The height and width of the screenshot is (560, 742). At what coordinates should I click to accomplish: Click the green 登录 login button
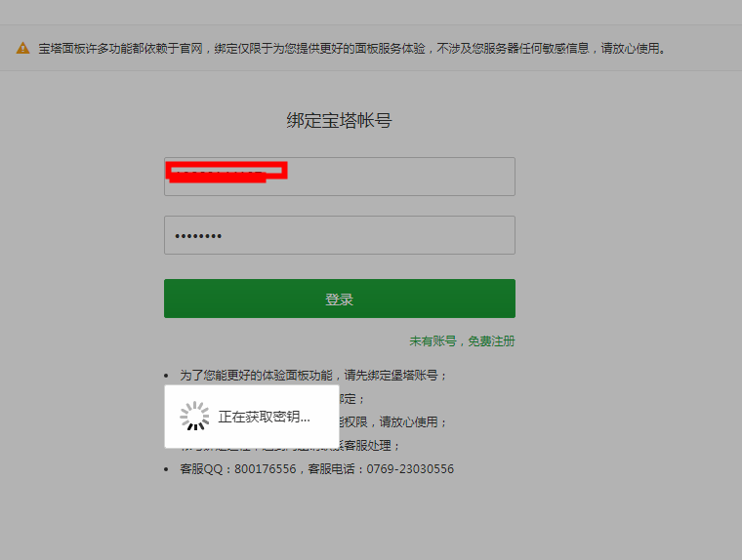(340, 299)
